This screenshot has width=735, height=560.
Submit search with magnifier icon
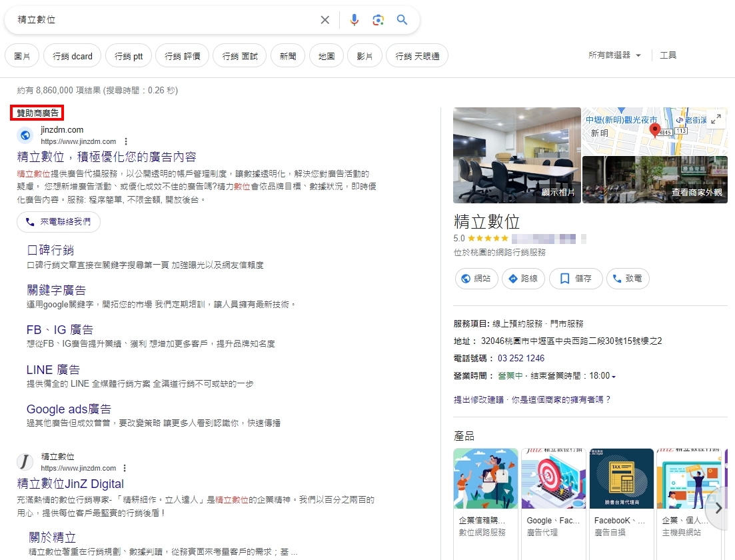coord(402,20)
